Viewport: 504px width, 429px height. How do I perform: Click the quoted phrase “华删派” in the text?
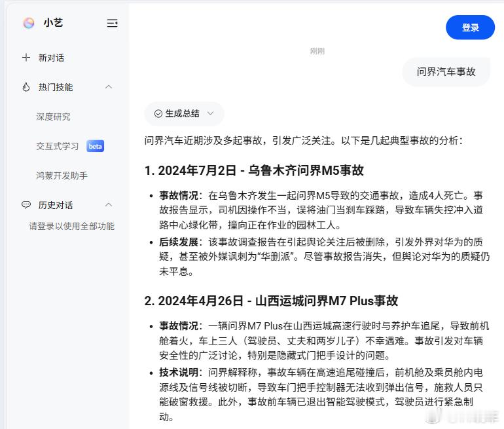[276, 257]
